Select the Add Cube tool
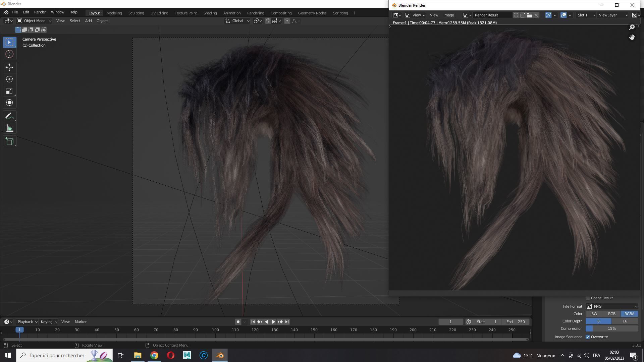 (9, 141)
